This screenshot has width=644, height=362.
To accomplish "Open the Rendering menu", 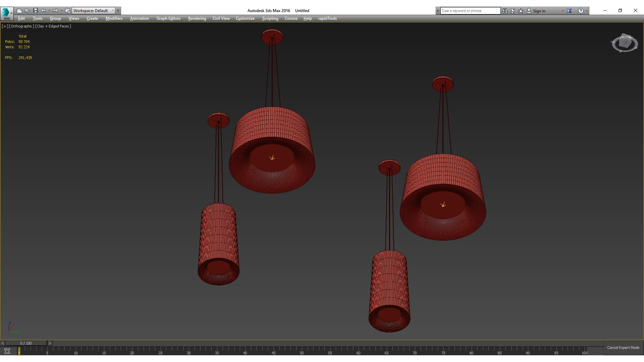I will [x=197, y=18].
